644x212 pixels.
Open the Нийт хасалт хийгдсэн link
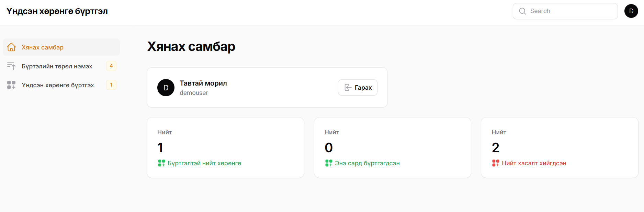point(534,163)
